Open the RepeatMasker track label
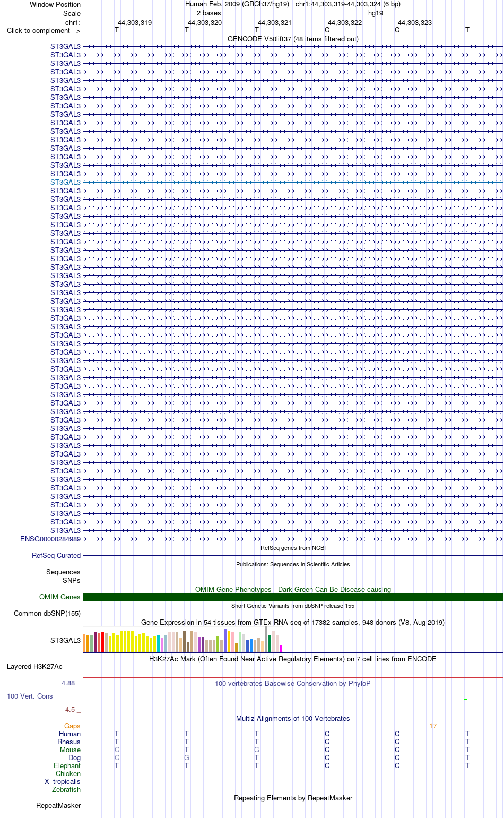Viewport: 504px width, 818px height. click(58, 805)
